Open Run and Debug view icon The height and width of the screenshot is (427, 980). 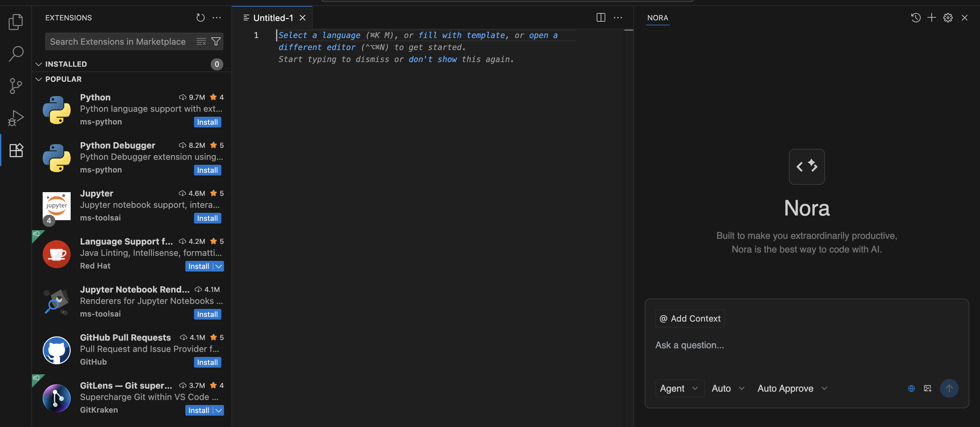[16, 118]
